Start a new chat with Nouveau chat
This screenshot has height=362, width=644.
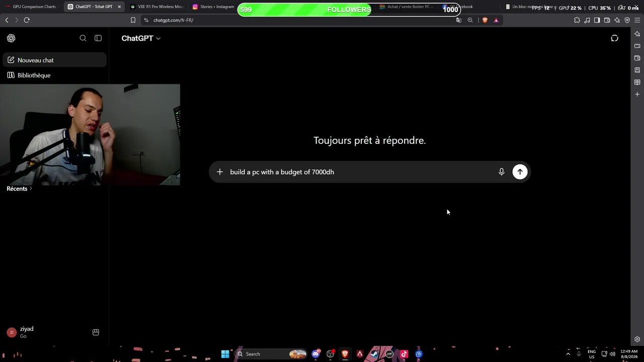coord(55,60)
